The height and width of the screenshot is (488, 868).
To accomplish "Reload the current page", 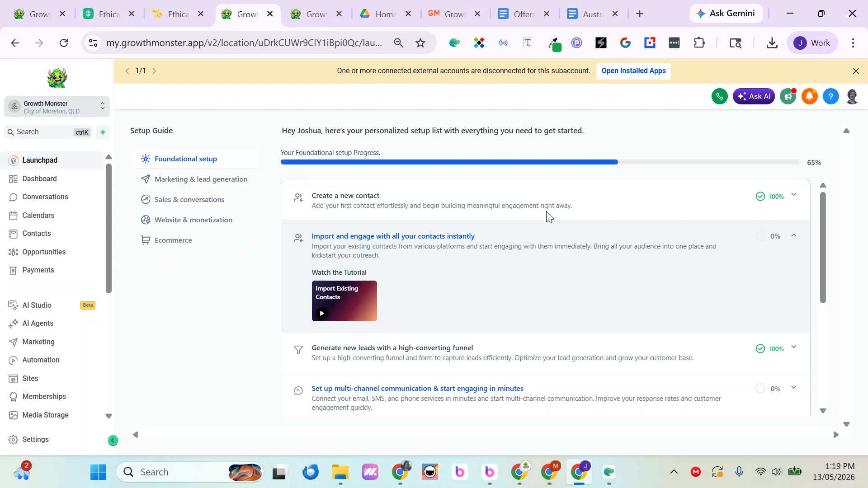I will (x=64, y=43).
